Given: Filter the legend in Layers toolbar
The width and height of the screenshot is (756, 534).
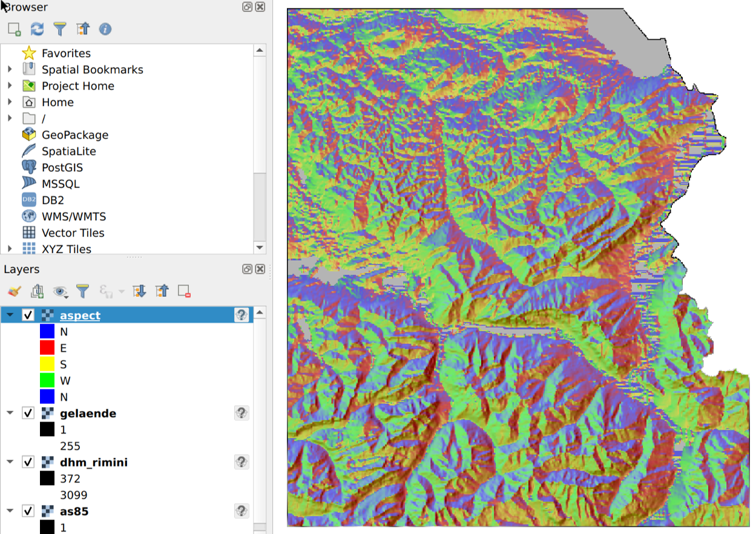Looking at the screenshot, I should 83,291.
